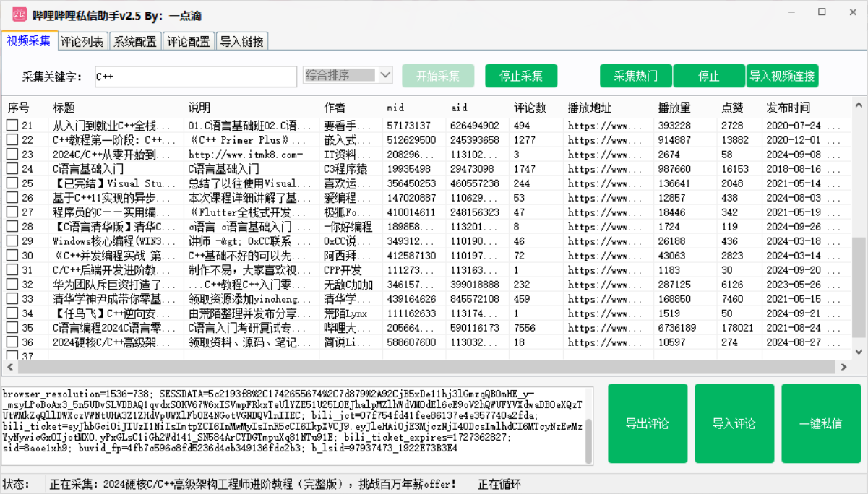
Task: Click comment count "7556" in row 35
Action: coord(525,328)
